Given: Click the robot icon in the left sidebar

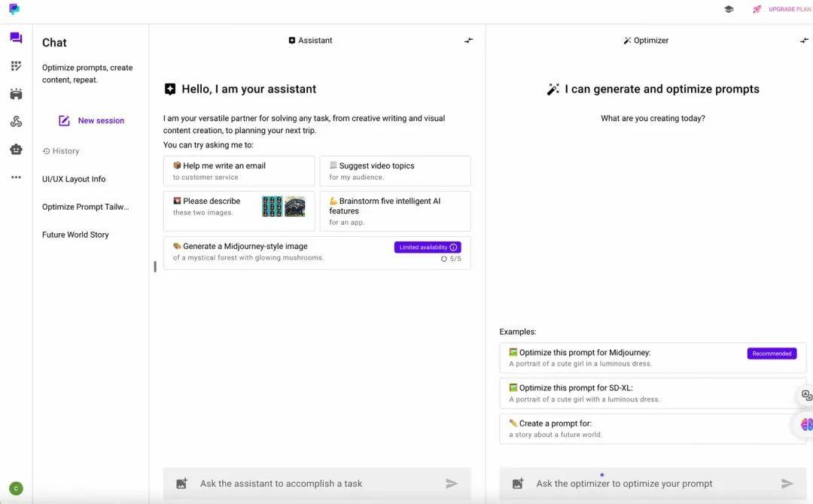Looking at the screenshot, I should [x=16, y=150].
